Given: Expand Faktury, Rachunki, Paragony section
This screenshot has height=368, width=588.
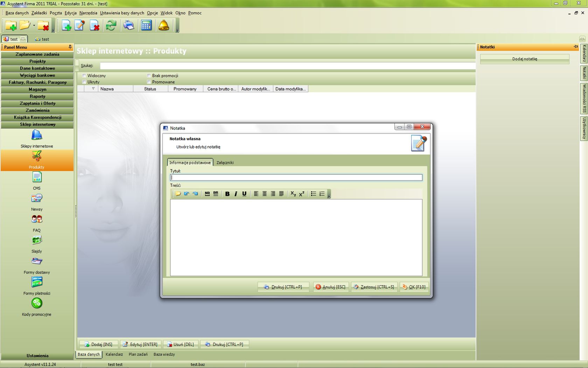Looking at the screenshot, I should 37,82.
